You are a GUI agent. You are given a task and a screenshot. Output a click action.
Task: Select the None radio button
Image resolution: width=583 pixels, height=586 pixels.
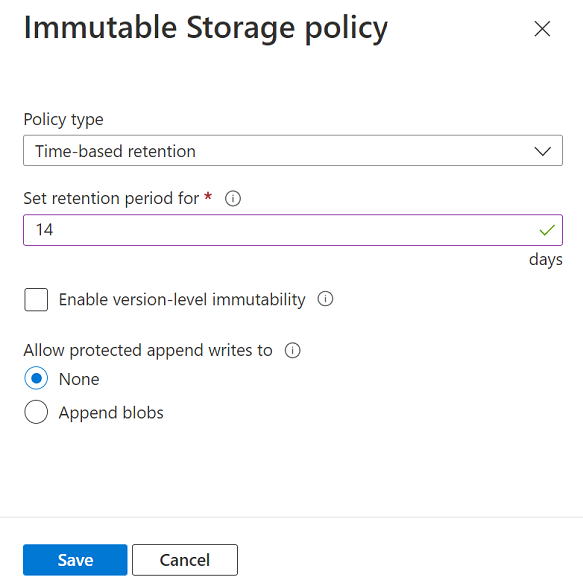point(36,378)
